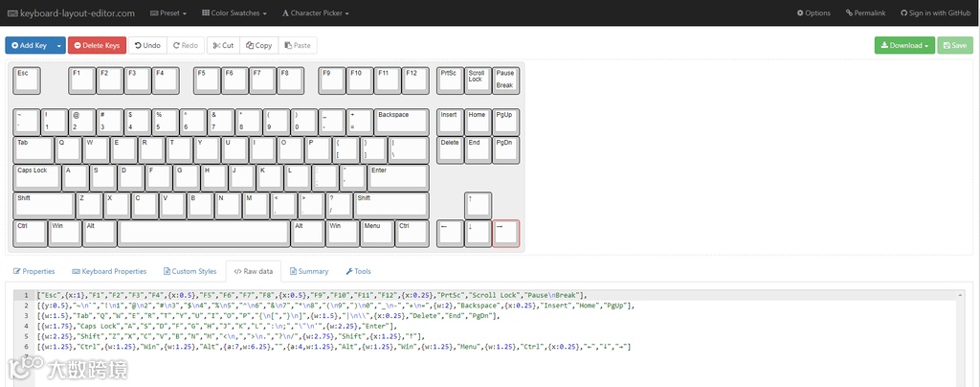
Task: Select the Insert key
Action: coord(450,122)
